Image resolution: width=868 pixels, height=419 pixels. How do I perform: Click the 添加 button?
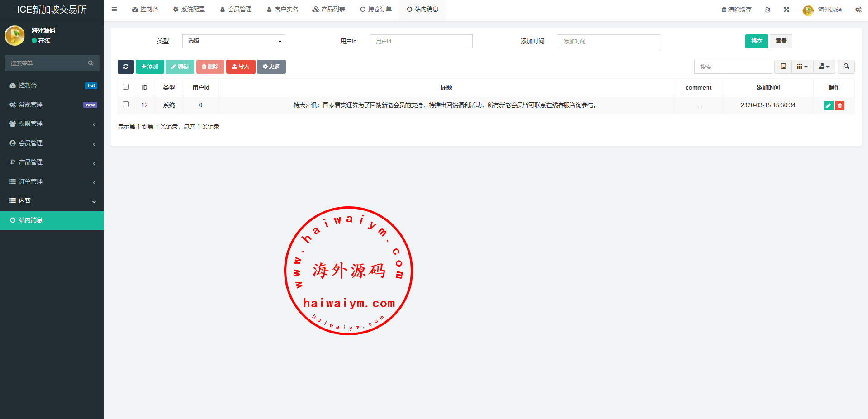(x=150, y=67)
